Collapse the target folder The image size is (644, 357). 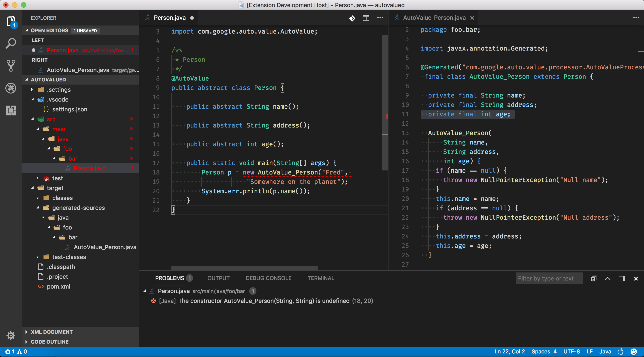32,188
